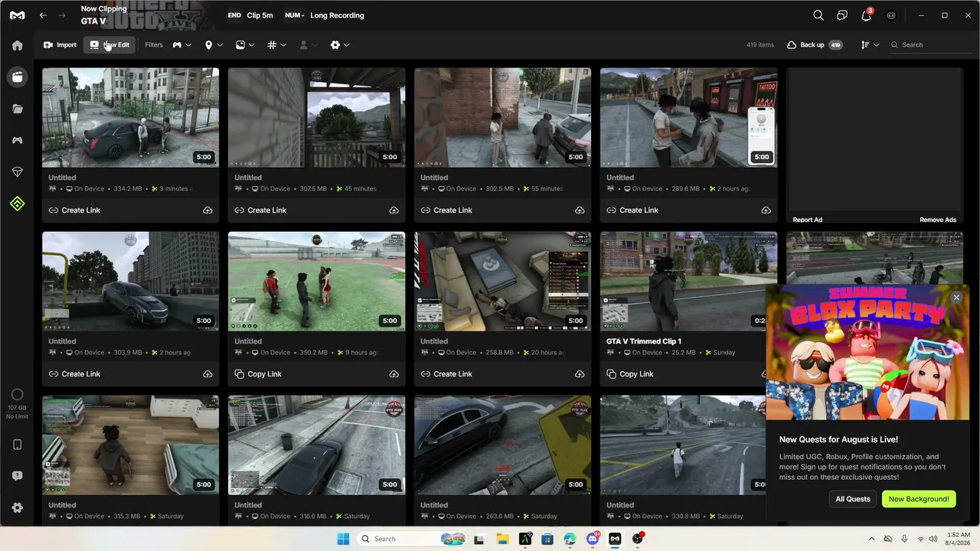Viewport: 980px width, 551px height.
Task: Go back with the left arrow
Action: [x=44, y=15]
